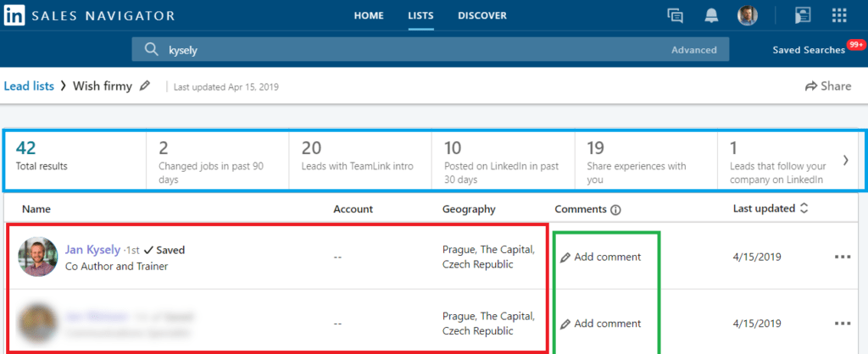The height and width of the screenshot is (354, 868).
Task: Add comment for Jan Kysely
Action: [x=601, y=257]
